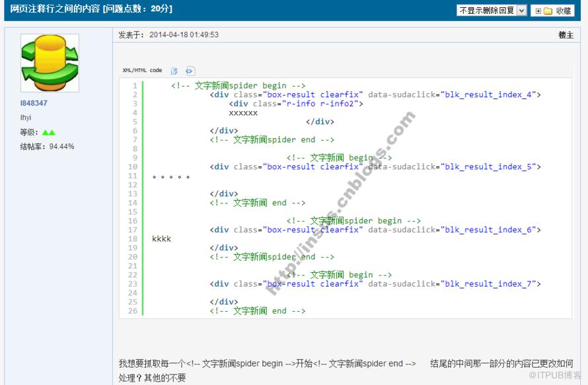This screenshot has height=385, width=588.
Task: Click line number 15 in the code gutter
Action: click(133, 212)
